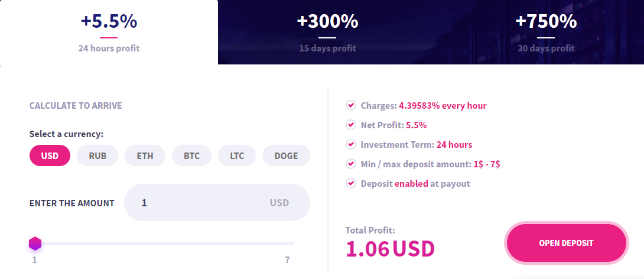Click the checkmark beside Deposit enabled at payout

[350, 184]
